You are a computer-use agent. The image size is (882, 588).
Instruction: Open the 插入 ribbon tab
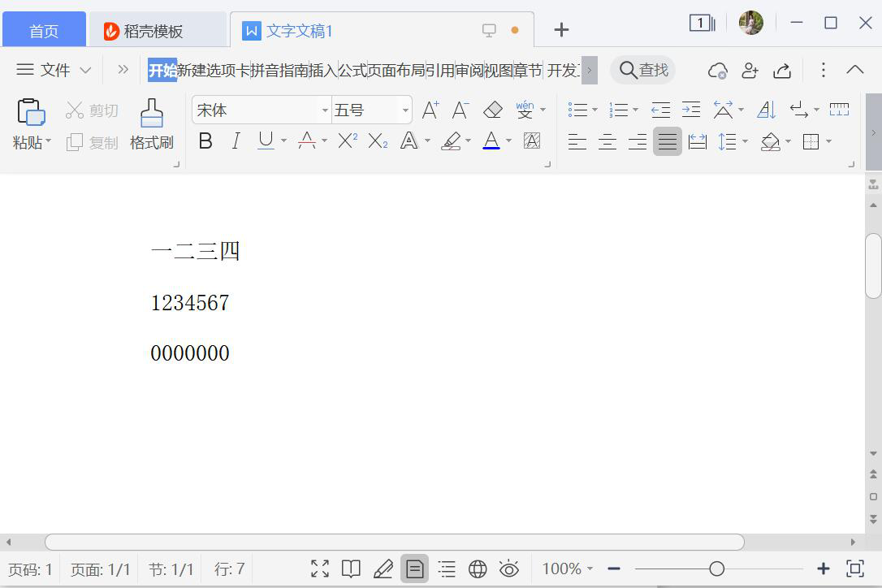323,71
